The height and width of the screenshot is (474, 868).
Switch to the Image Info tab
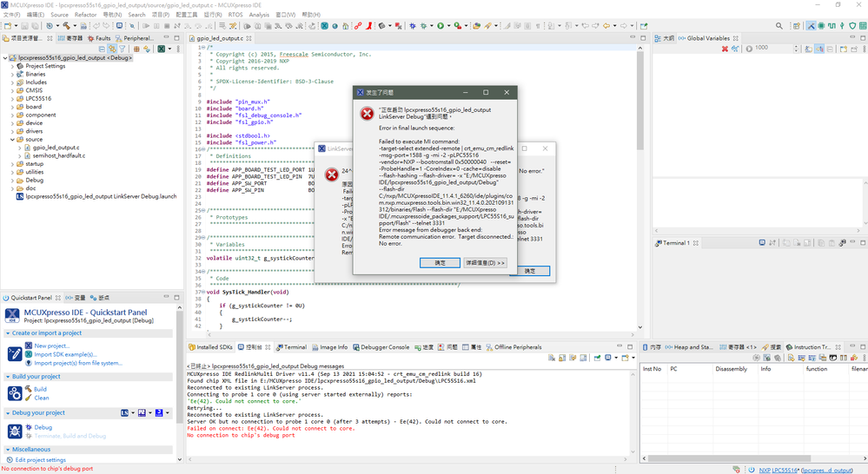[329, 347]
